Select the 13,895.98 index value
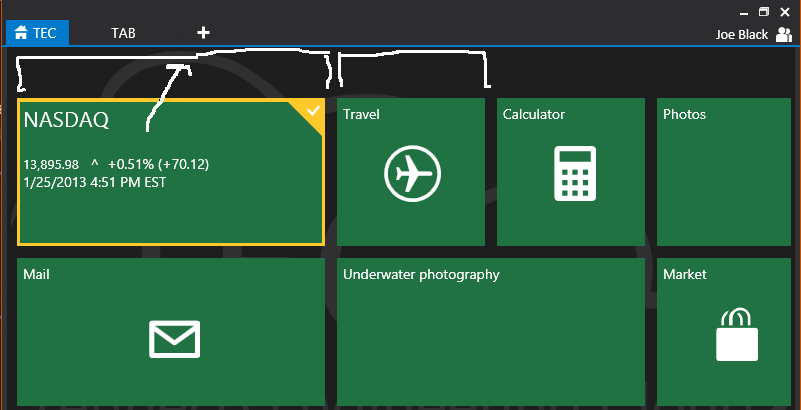Screen dimensions: 801x410 click(x=51, y=164)
